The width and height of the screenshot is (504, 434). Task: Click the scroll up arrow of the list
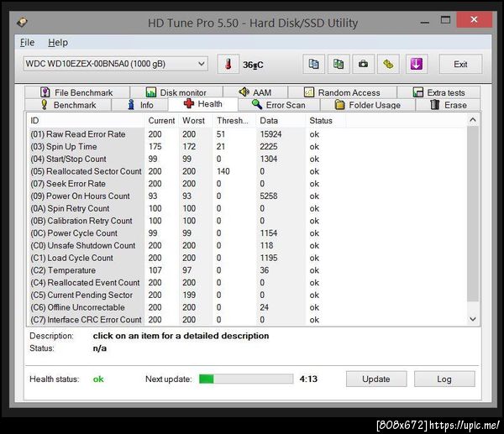pyautogui.click(x=472, y=120)
